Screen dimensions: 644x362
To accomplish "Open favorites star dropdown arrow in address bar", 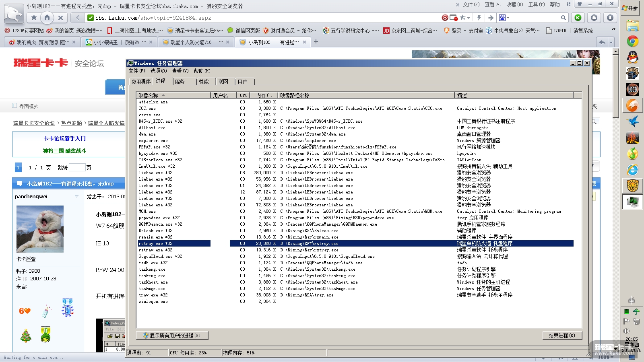I will (469, 18).
